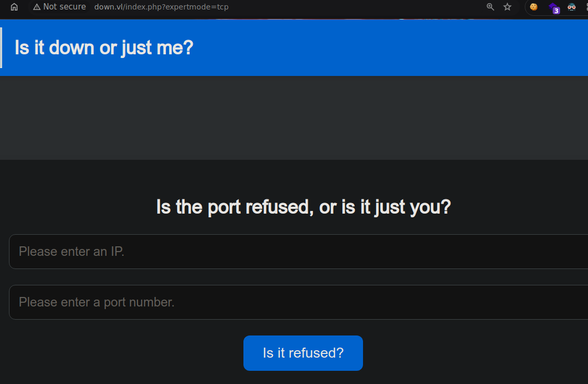Click the 'Is it down or just me?' header
This screenshot has height=384, width=588.
tap(104, 48)
